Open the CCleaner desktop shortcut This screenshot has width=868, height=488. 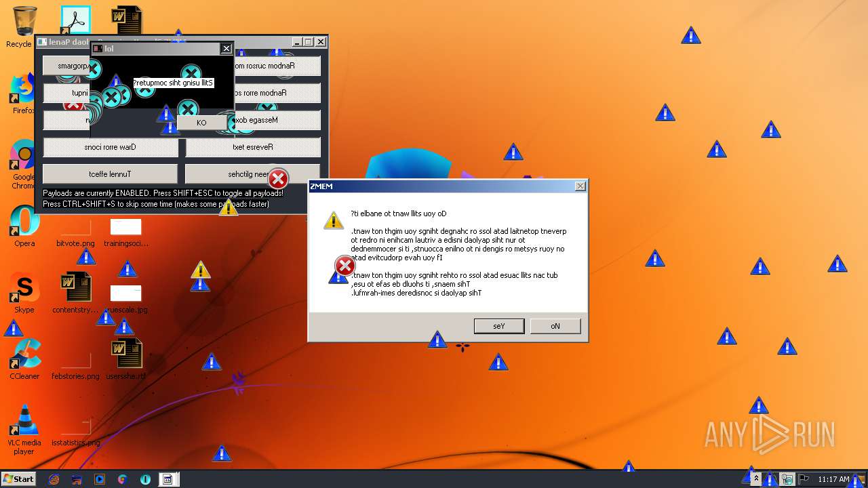(24, 359)
